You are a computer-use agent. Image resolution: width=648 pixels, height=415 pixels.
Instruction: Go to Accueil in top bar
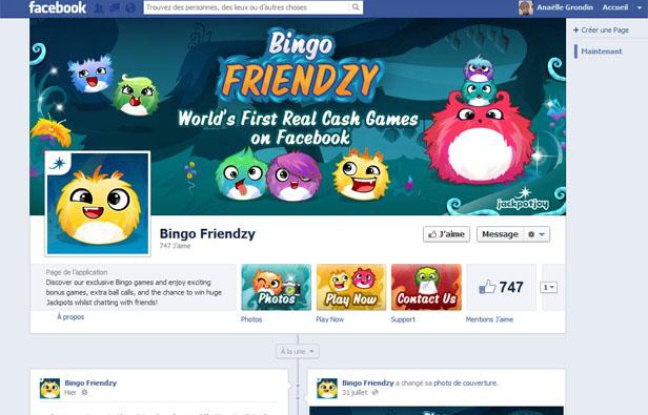[615, 7]
